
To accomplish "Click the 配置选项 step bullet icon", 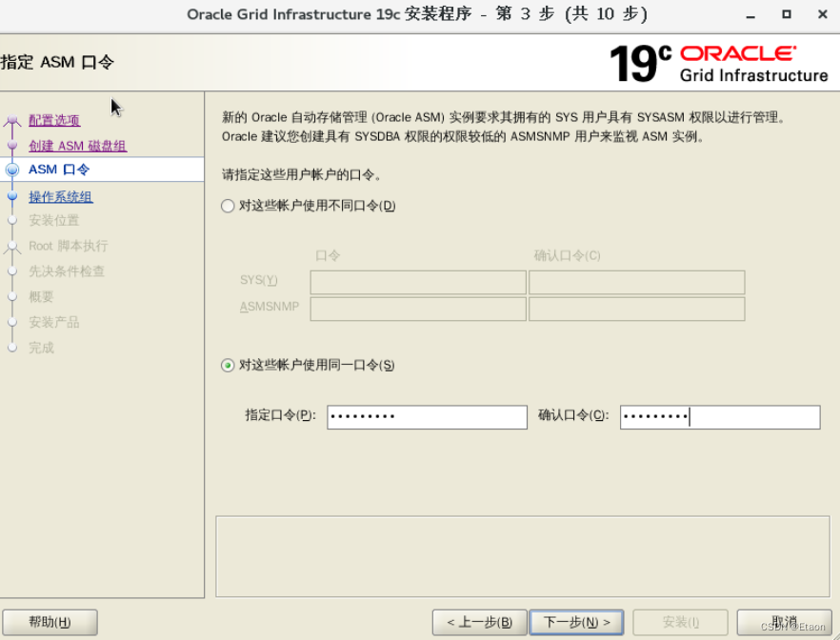I will [x=12, y=121].
